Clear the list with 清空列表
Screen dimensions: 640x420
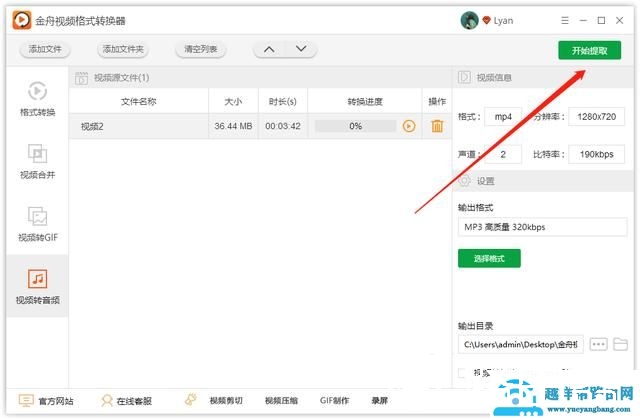[x=200, y=49]
